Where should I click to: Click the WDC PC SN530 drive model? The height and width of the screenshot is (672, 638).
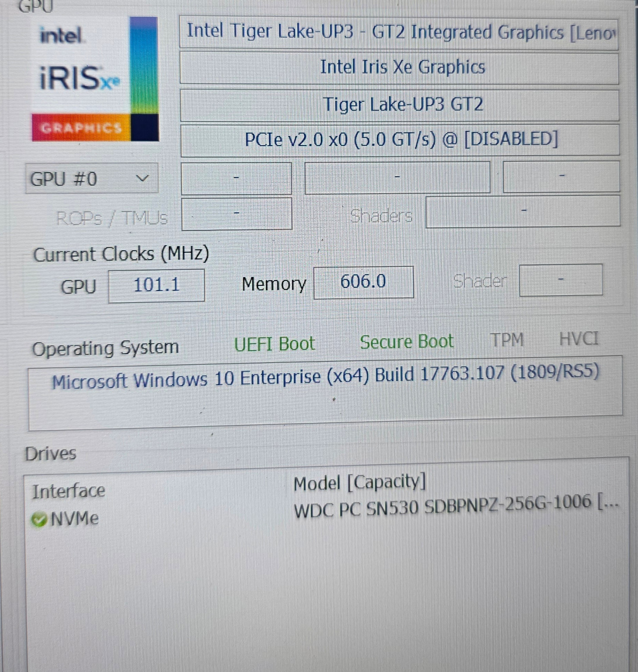pos(456,506)
